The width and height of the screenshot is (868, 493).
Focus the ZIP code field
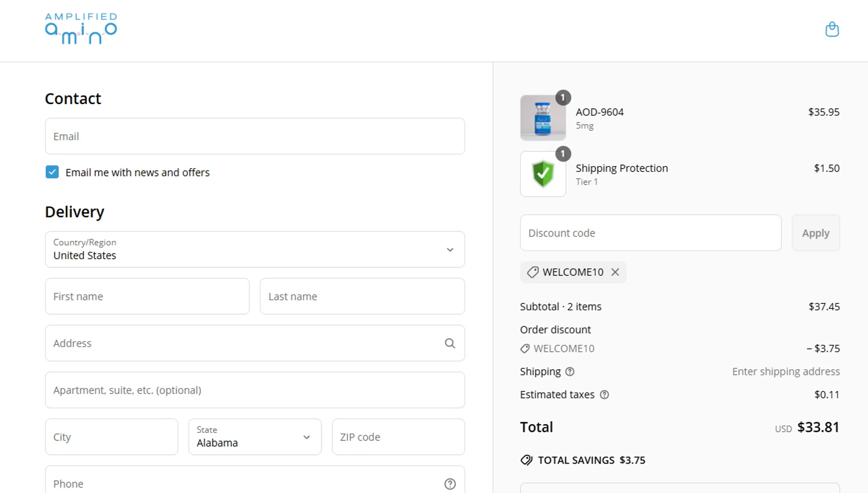pos(398,437)
